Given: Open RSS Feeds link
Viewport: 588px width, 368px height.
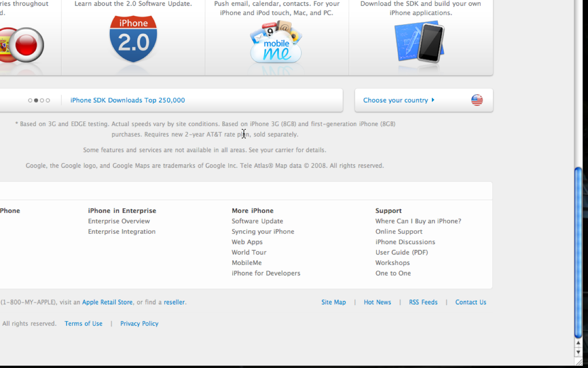Looking at the screenshot, I should [x=423, y=302].
